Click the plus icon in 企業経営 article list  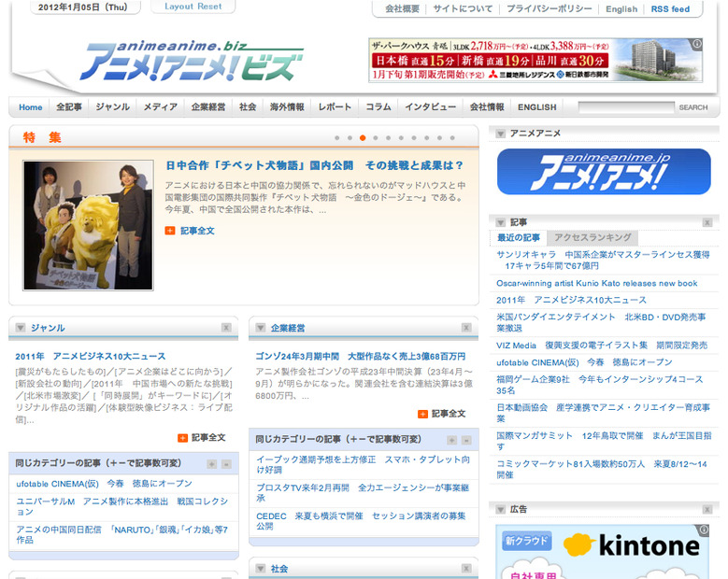[x=452, y=439]
